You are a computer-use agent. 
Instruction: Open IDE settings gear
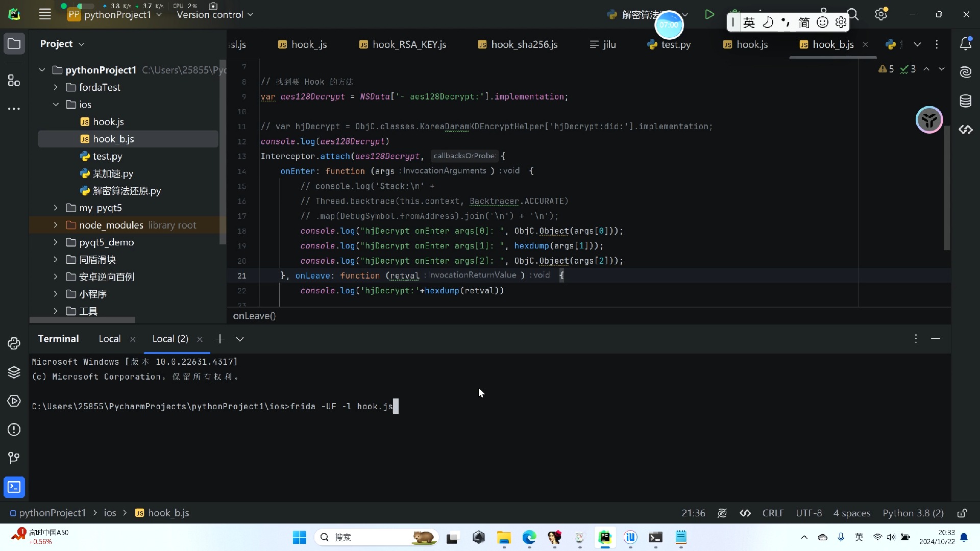click(881, 14)
